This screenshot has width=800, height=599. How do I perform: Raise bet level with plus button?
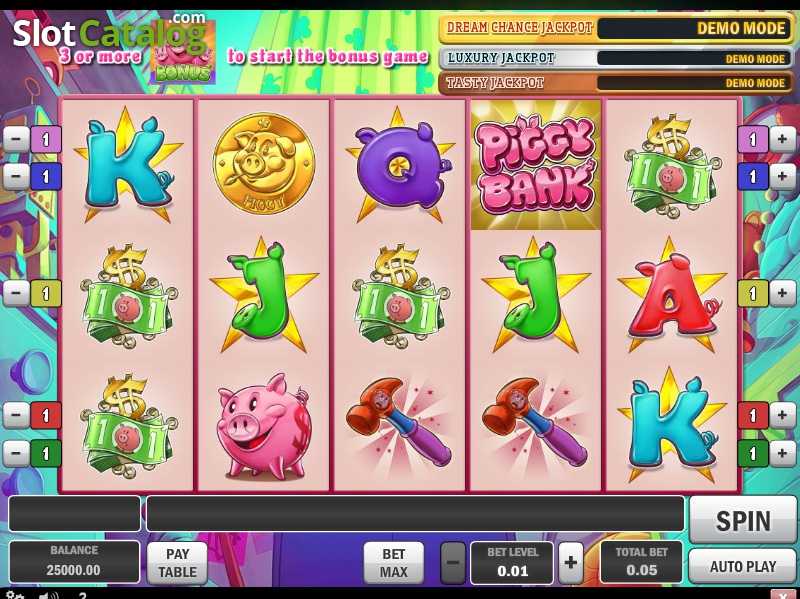click(x=571, y=562)
